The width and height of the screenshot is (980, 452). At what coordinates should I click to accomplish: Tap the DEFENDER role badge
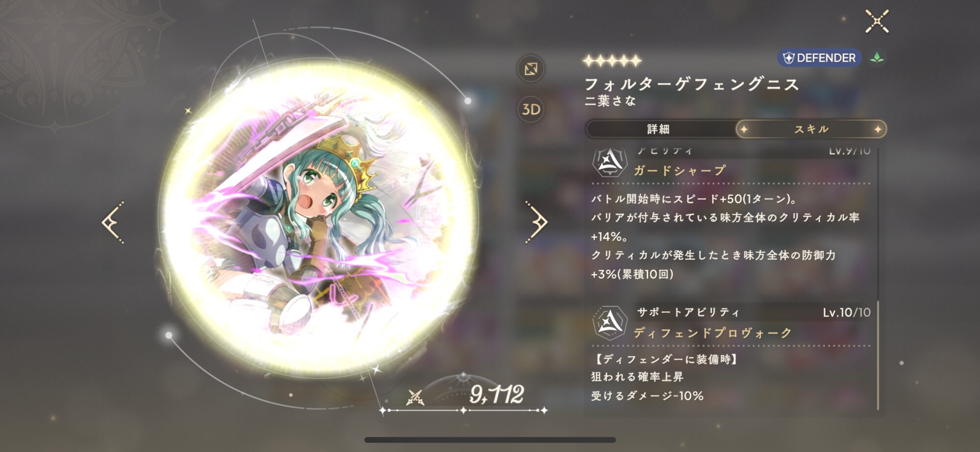[819, 58]
